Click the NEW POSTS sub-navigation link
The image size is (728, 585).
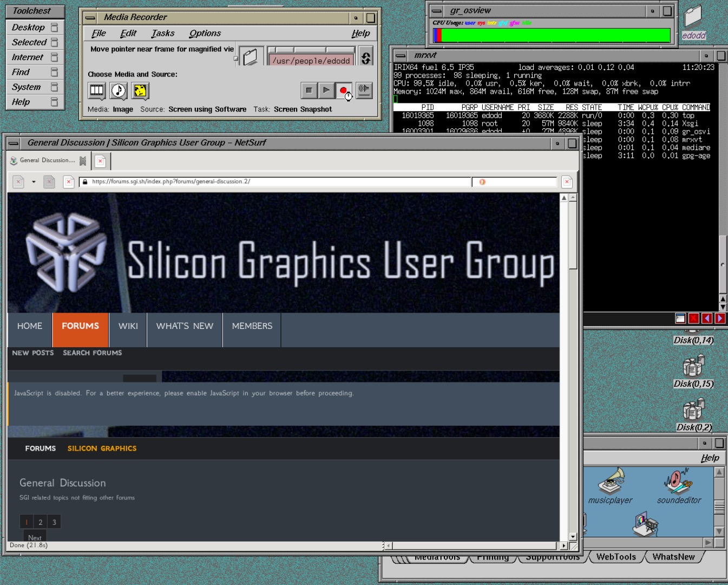(x=33, y=353)
